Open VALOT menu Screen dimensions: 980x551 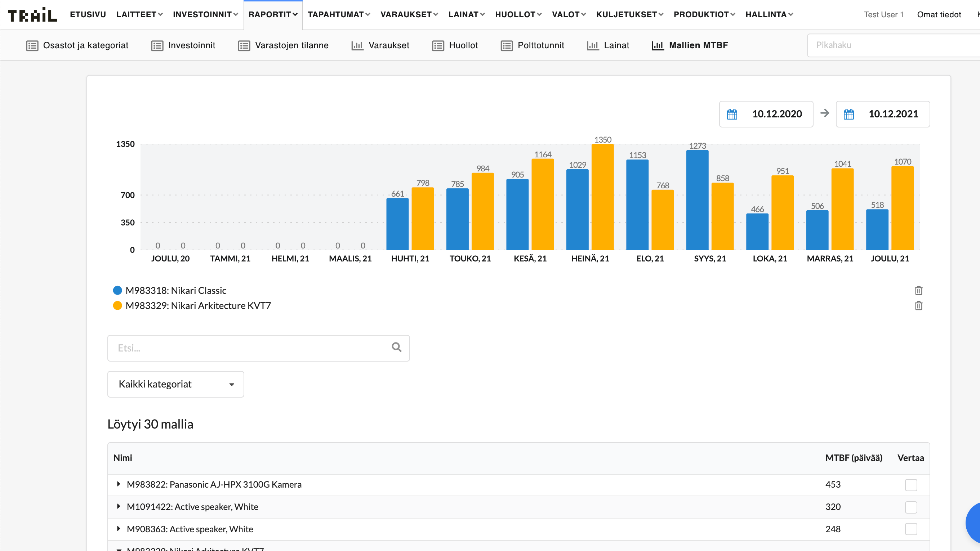[569, 14]
